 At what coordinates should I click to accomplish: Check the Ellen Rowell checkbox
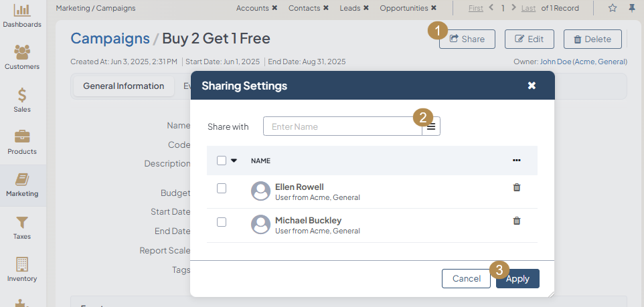pos(222,189)
